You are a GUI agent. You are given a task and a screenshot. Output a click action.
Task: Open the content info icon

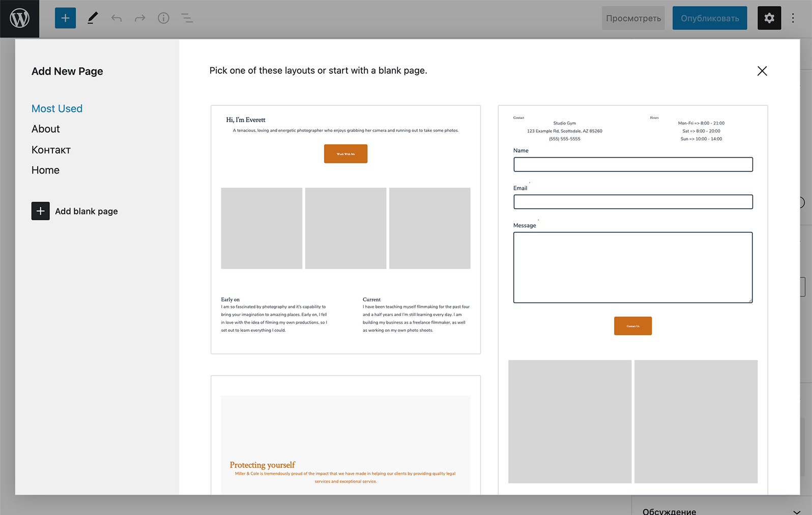[163, 18]
